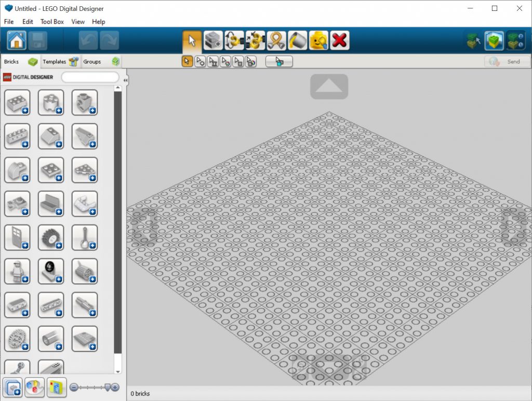
Task: Expand the Technic bricks with holes category
Action: (17, 137)
